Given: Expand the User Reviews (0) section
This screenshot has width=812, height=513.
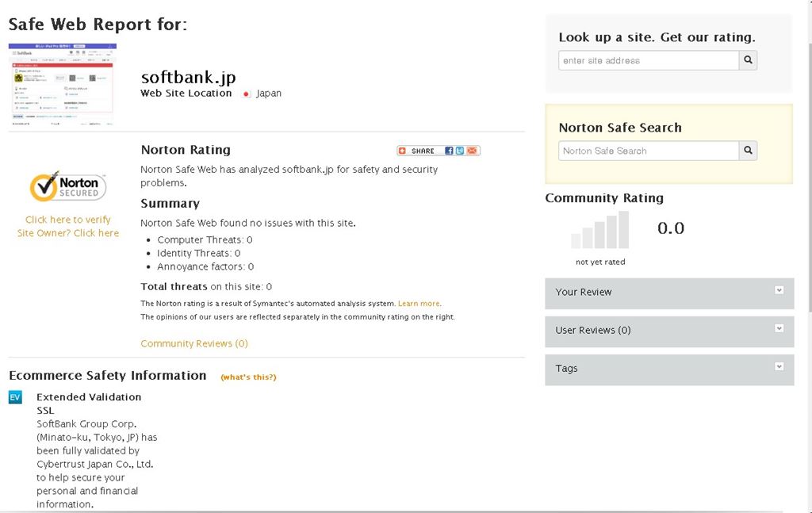Looking at the screenshot, I should [x=779, y=329].
